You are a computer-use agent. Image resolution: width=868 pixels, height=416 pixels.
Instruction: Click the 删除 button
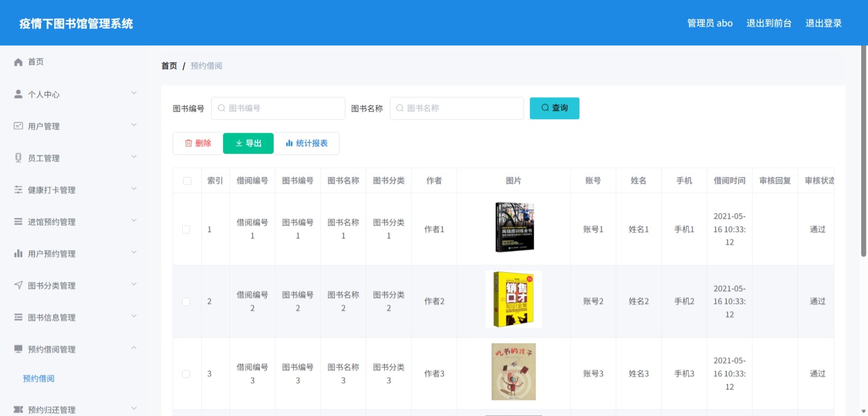pyautogui.click(x=198, y=143)
